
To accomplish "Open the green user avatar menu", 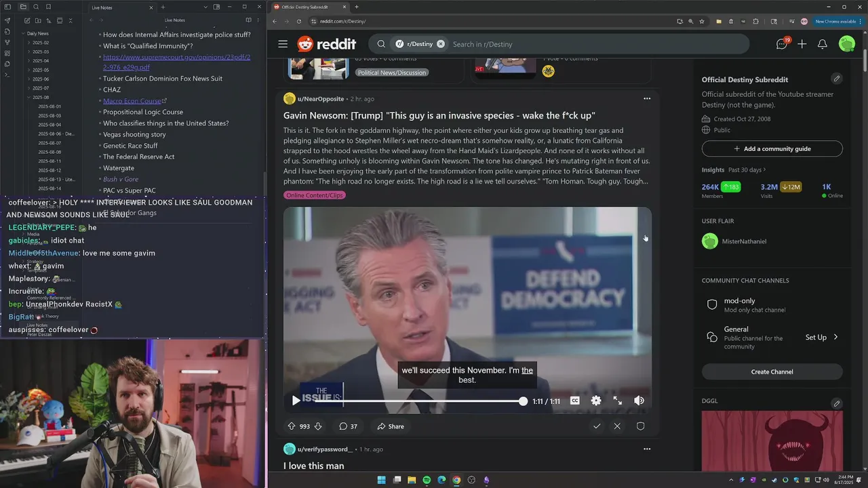I will pyautogui.click(x=847, y=44).
